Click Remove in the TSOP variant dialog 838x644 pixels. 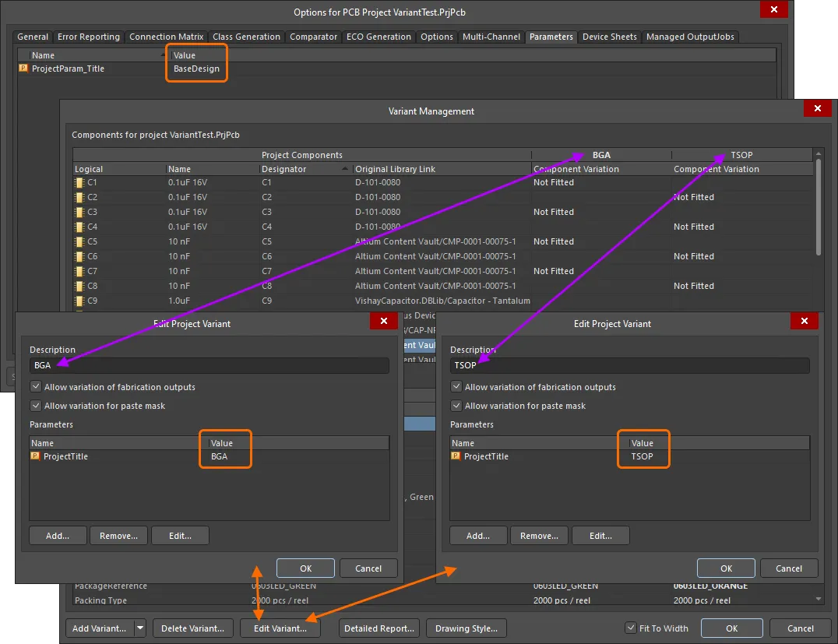539,536
